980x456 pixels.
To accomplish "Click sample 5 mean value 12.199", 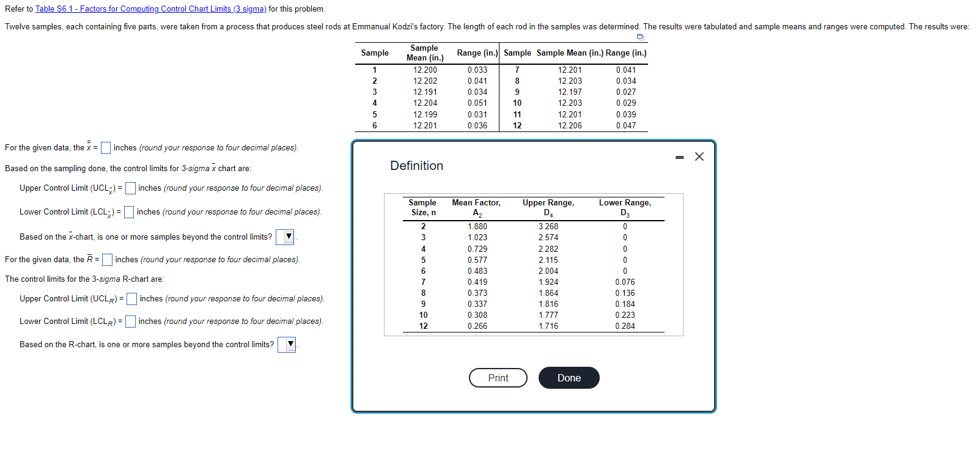I will tap(425, 114).
